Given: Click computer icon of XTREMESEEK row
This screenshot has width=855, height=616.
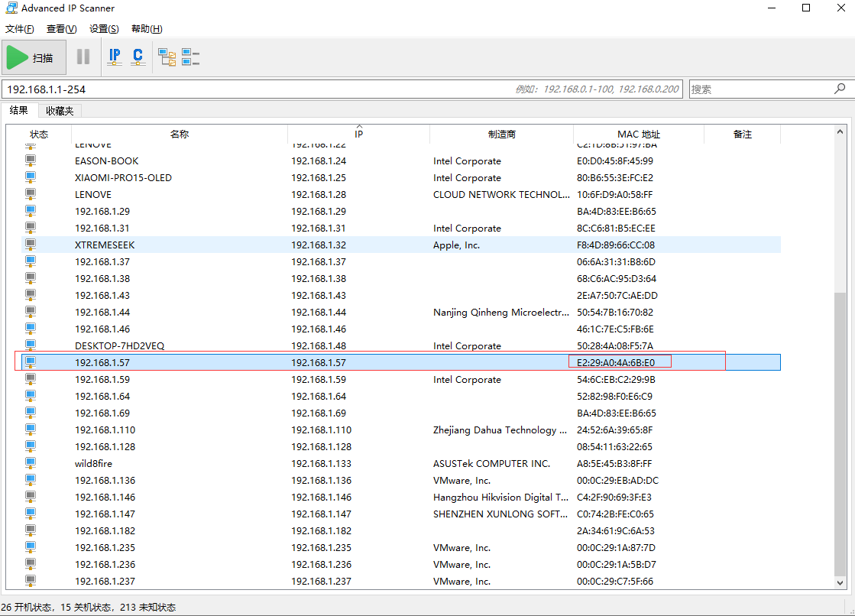Looking at the screenshot, I should pyautogui.click(x=31, y=245).
